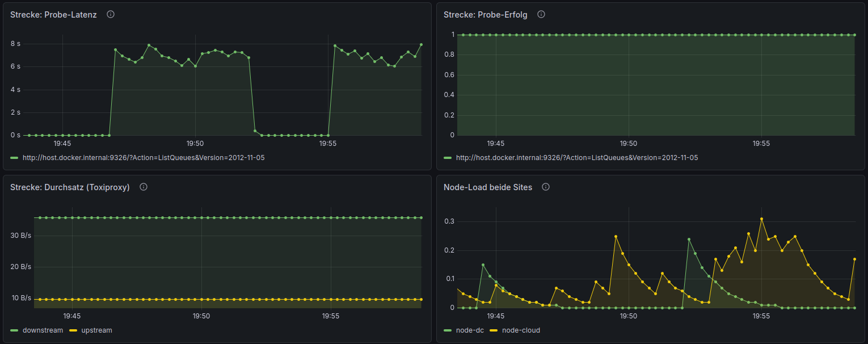This screenshot has height=344, width=868.
Task: Click 19:50 time label in Durchsatz chart
Action: [201, 316]
